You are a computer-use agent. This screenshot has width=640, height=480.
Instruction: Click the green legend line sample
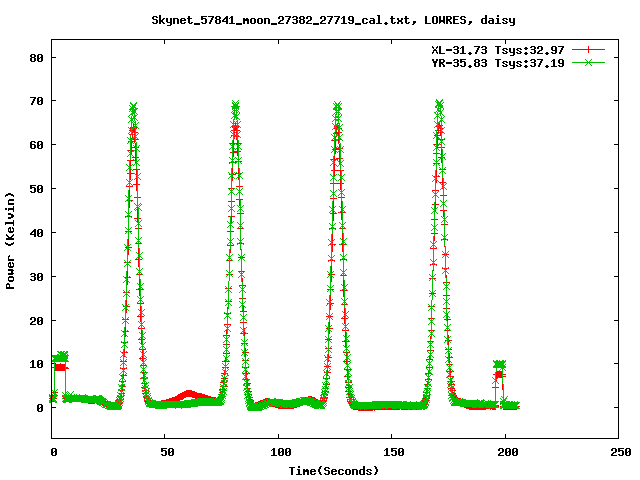(x=588, y=62)
